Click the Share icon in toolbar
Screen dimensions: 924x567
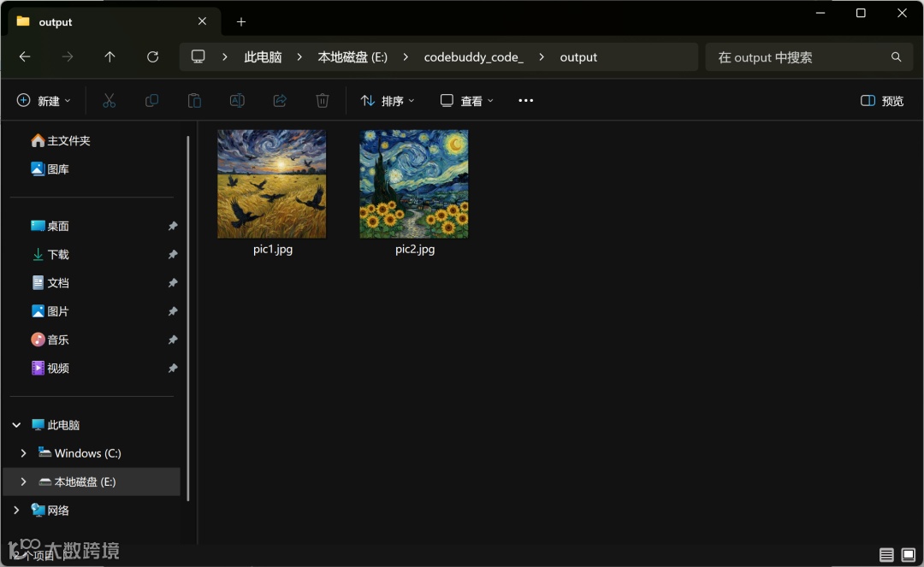280,101
